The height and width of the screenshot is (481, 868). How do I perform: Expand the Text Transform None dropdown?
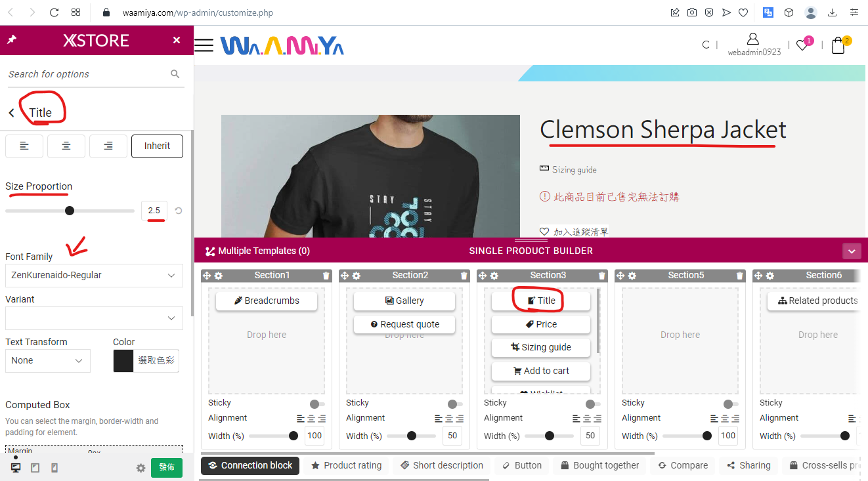click(x=48, y=360)
